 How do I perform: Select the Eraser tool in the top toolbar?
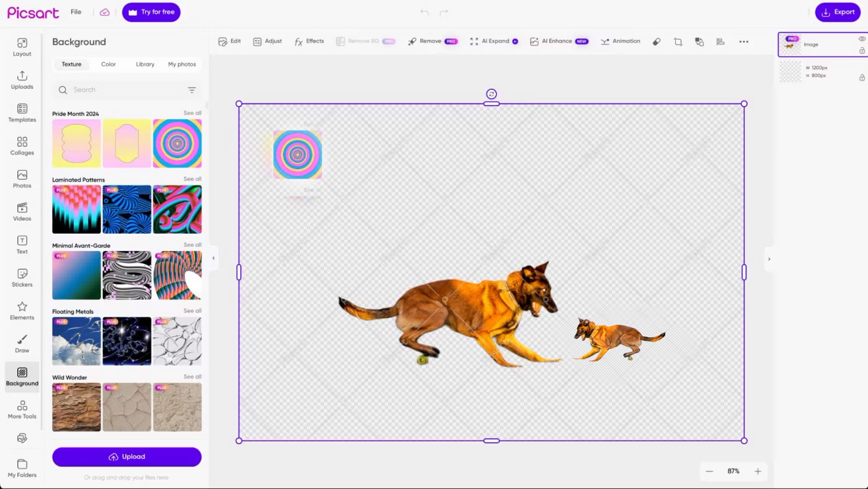pyautogui.click(x=657, y=42)
